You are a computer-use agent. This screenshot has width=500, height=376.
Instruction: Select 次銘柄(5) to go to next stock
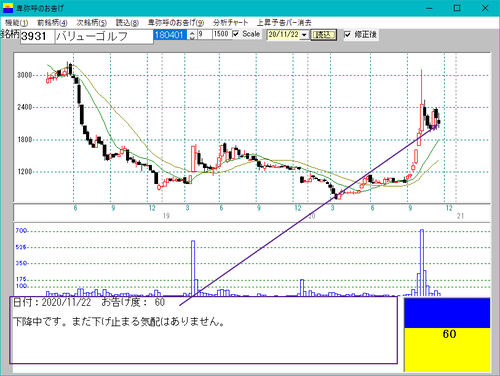(x=92, y=23)
